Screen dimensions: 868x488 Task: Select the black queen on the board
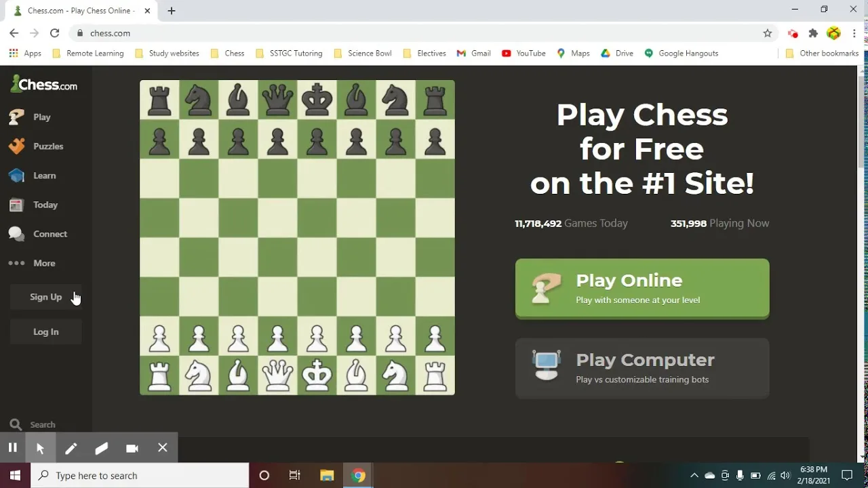pos(277,100)
